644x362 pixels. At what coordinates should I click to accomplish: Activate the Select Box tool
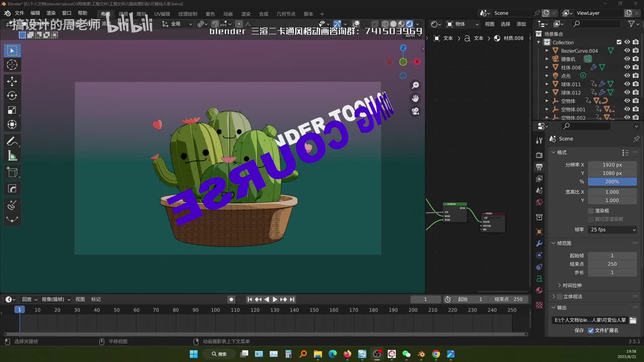(x=12, y=50)
